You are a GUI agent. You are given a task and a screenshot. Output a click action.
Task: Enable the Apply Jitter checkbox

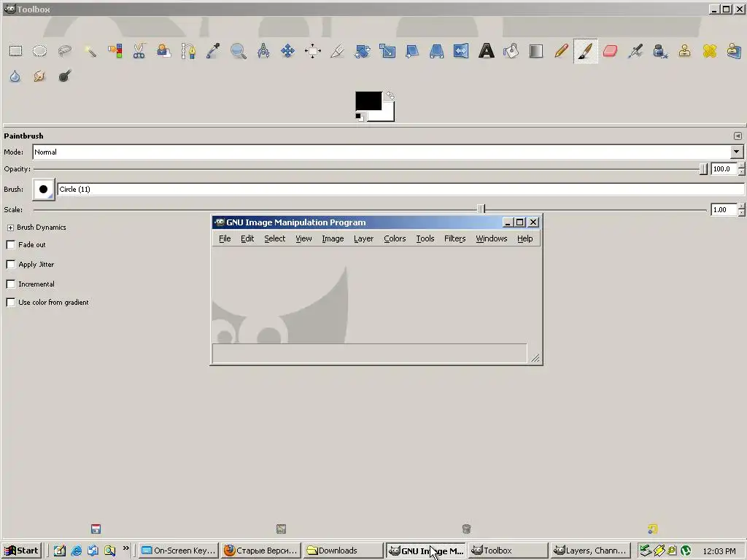[10, 264]
